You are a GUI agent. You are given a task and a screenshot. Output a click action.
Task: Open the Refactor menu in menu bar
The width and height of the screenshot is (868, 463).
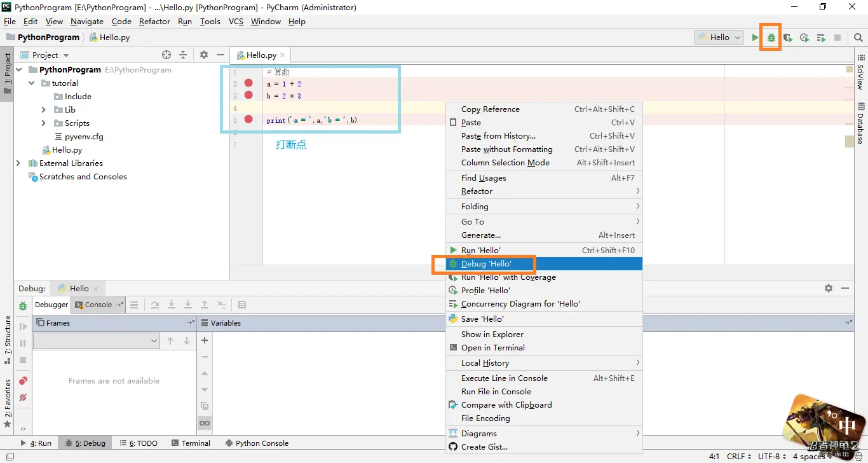click(154, 21)
